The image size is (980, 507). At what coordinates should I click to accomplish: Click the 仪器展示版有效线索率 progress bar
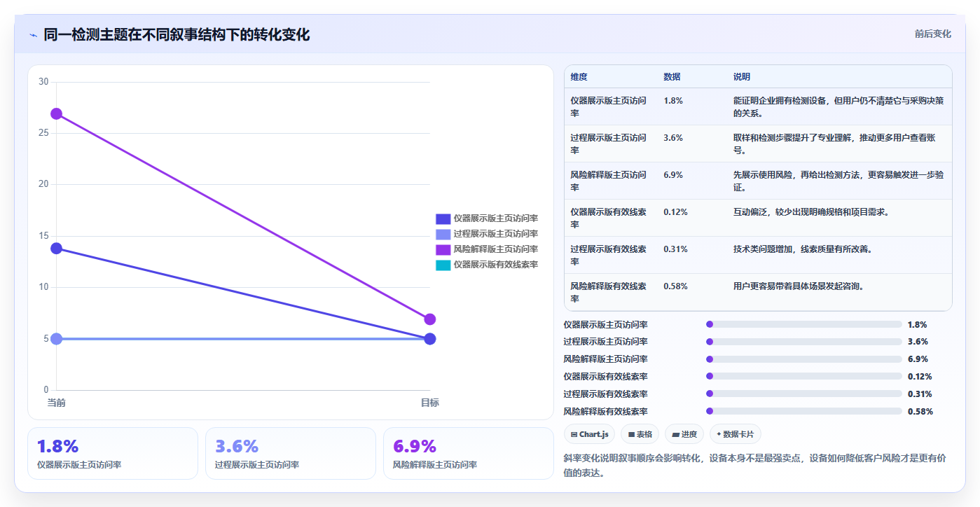click(x=803, y=376)
